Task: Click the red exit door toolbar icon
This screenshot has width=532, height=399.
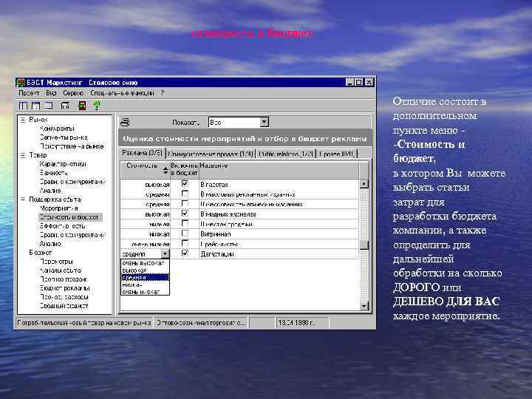Action: (x=82, y=106)
